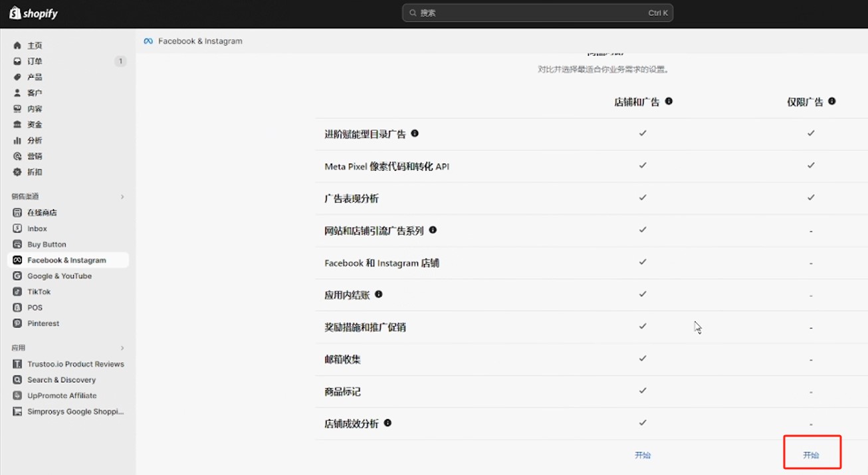
Task: Click the Inbox channel icon
Action: tap(17, 229)
